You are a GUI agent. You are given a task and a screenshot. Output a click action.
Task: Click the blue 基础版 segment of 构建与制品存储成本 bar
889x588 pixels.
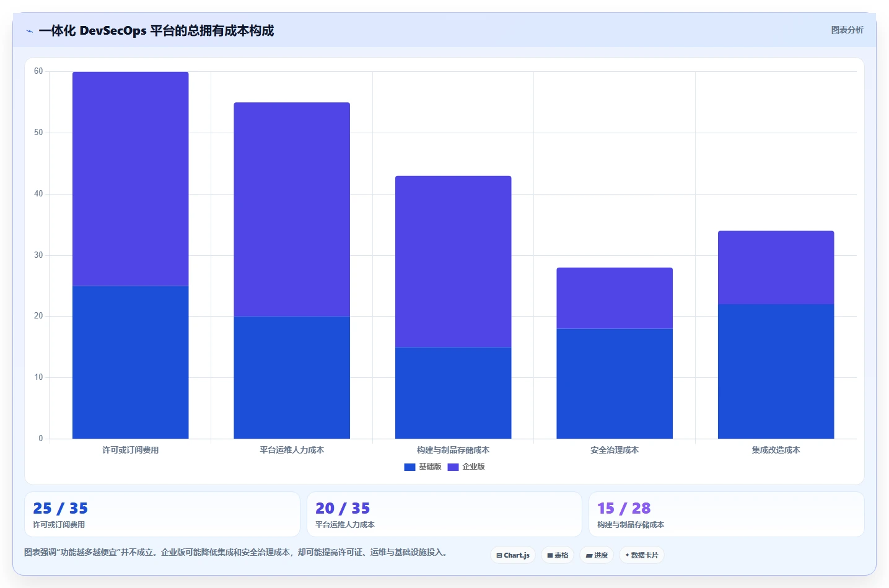point(453,393)
